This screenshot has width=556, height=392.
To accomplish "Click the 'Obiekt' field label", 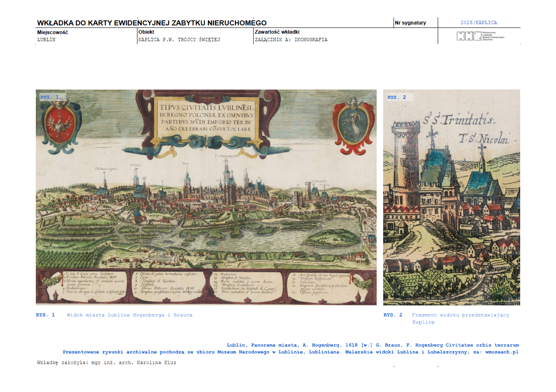I will pyautogui.click(x=146, y=32).
